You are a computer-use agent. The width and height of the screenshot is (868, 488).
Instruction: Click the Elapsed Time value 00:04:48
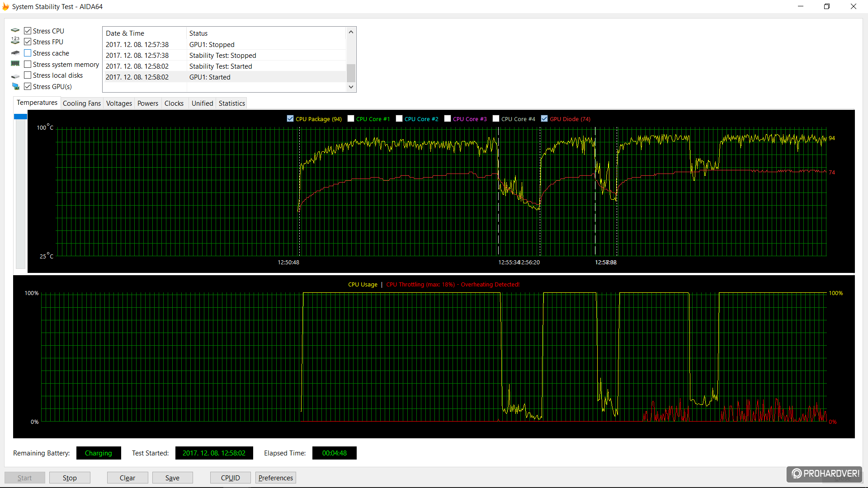[x=335, y=453]
